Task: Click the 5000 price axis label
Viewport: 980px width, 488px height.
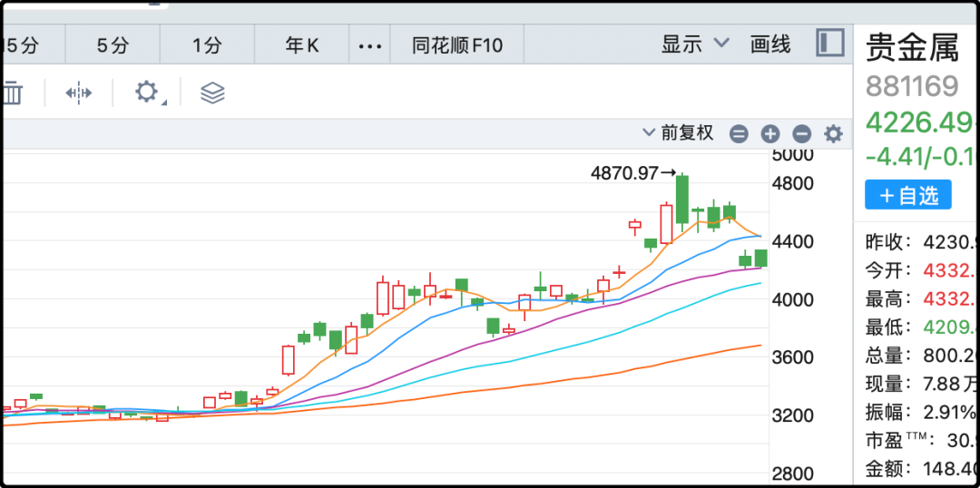Action: pos(792,155)
